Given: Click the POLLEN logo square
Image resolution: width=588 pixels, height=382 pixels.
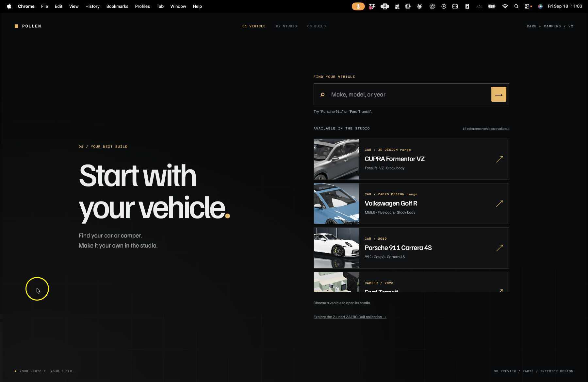Looking at the screenshot, I should [x=16, y=26].
